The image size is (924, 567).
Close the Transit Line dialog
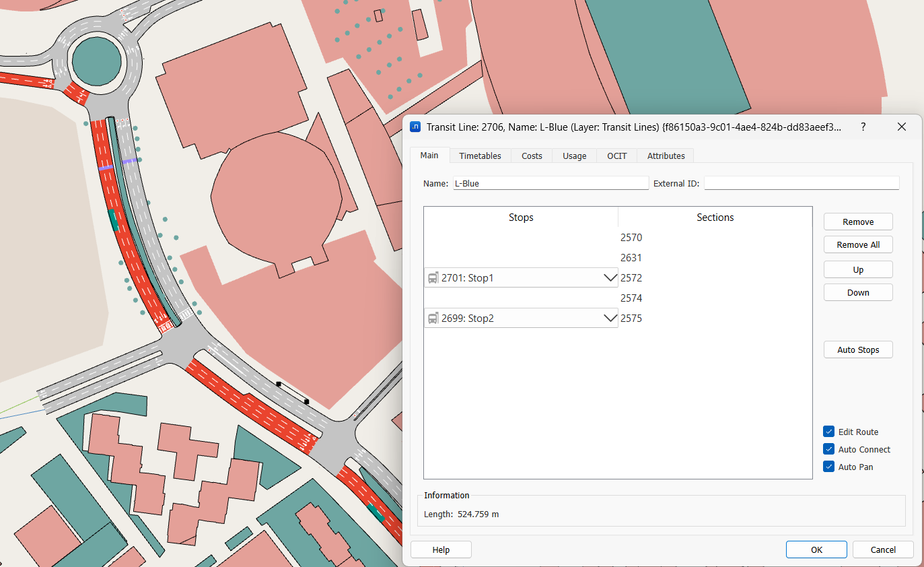pos(902,127)
